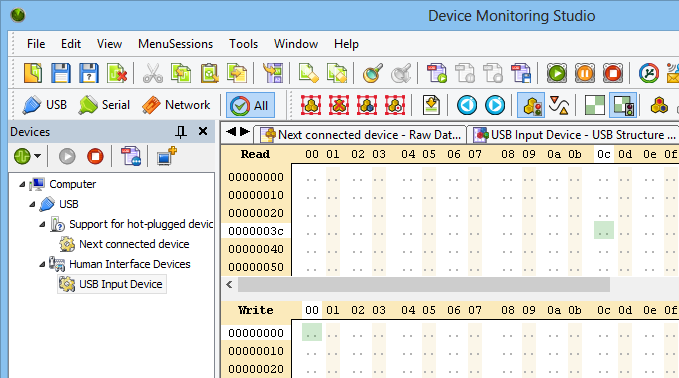Viewport: 679px width, 378px height.
Task: Click the clipboard Paste icon
Action: 209,73
